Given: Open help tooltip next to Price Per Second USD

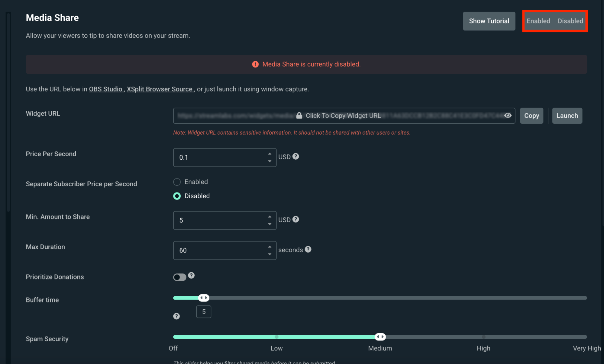Looking at the screenshot, I should coord(296,156).
